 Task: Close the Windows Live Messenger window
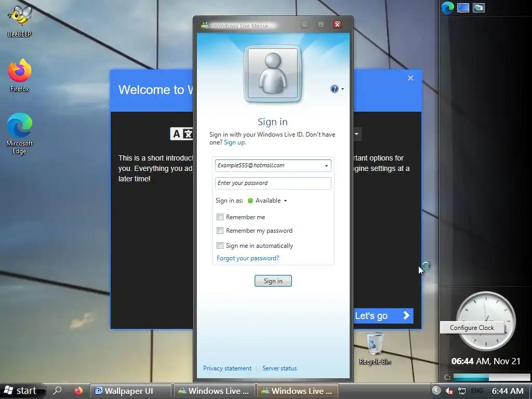[x=337, y=24]
